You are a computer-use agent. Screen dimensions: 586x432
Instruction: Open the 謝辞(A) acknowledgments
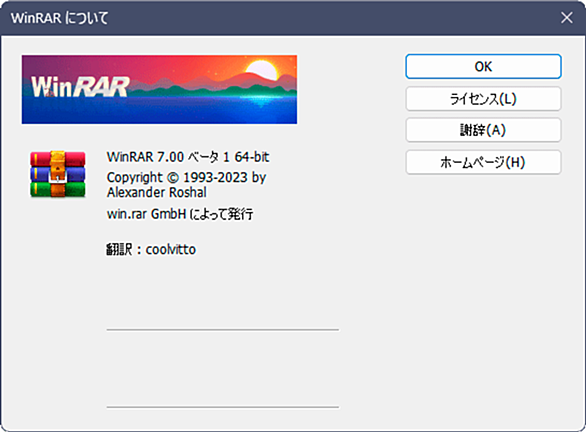pos(483,130)
